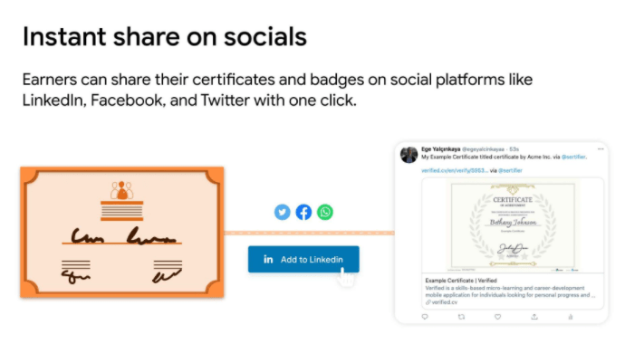Open the tweet three-dot more menu
644x363 pixels.
[x=600, y=148]
